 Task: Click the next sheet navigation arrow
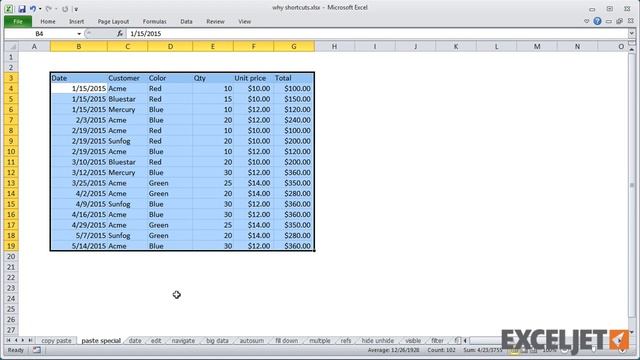click(23, 340)
